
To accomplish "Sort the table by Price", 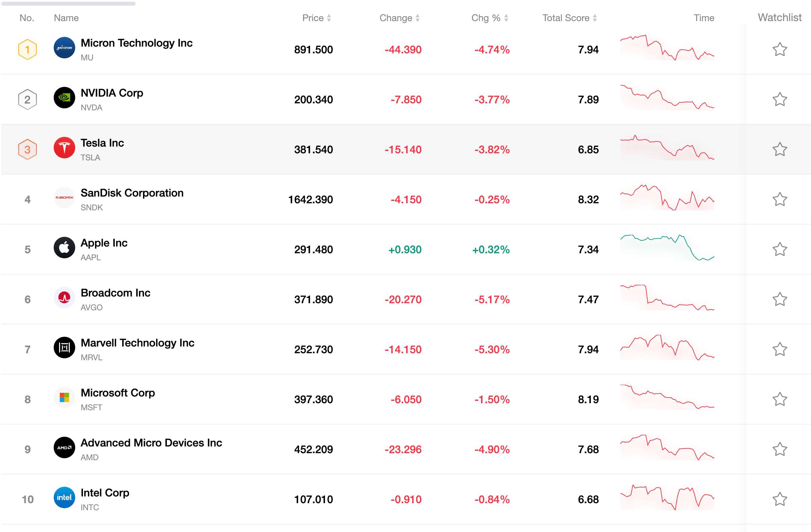I will click(x=317, y=18).
